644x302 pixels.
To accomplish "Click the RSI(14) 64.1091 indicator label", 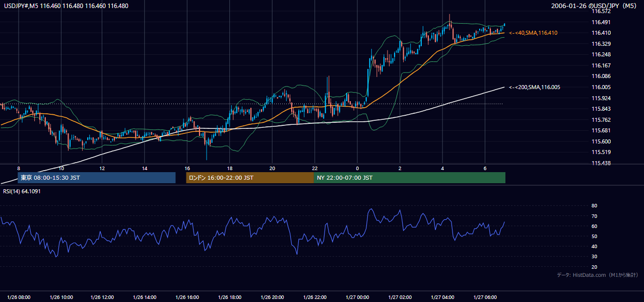I will [22, 191].
